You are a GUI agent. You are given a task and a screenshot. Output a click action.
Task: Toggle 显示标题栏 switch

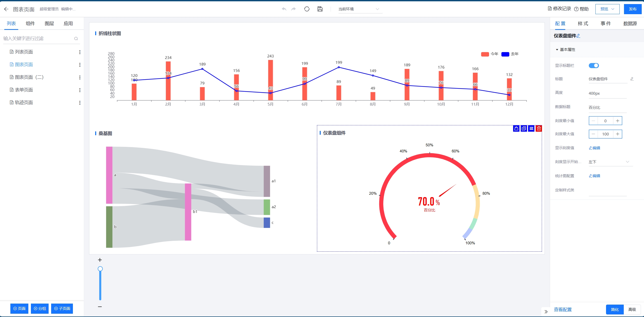click(x=594, y=66)
